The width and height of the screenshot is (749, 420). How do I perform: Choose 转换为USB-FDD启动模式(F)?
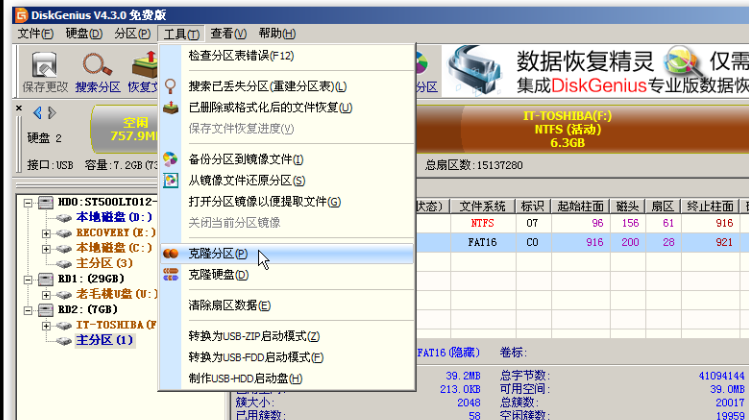(287, 357)
